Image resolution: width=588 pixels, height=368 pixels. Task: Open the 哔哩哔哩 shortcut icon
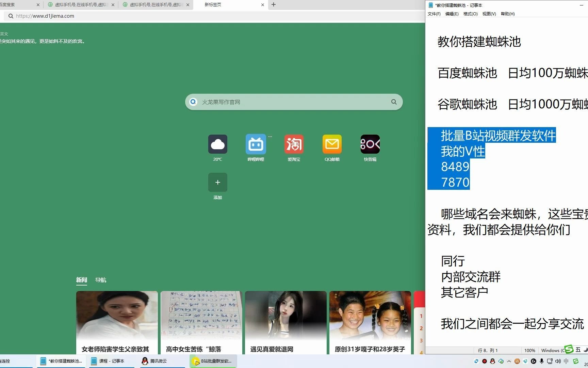[256, 144]
